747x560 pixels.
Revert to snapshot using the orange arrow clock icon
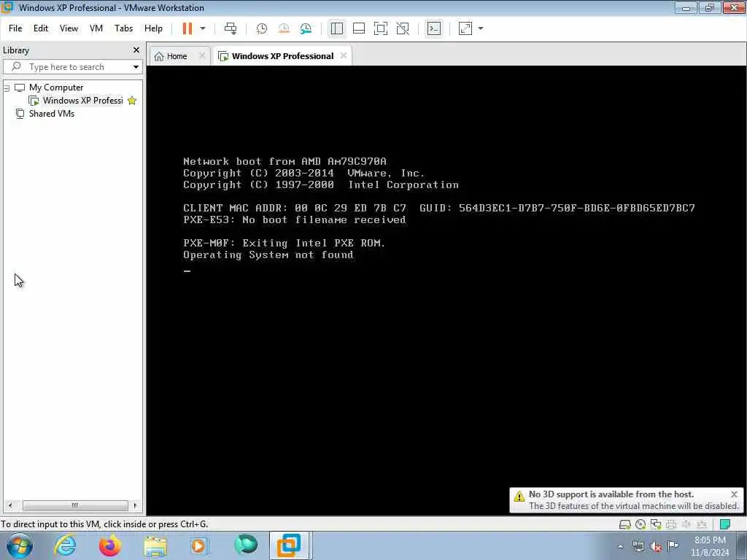pos(284,28)
